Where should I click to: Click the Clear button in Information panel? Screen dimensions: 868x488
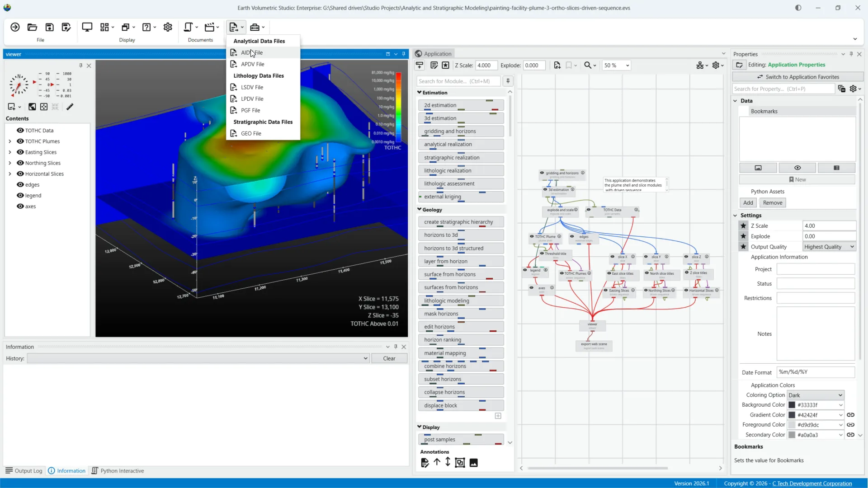coord(389,358)
